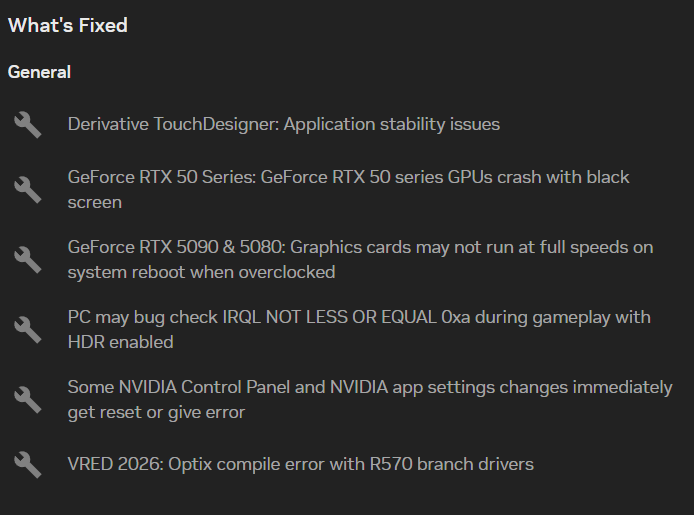Click the "GeForce RTX 5090 & 5080:" label
The height and width of the screenshot is (515, 694).
[177, 247]
